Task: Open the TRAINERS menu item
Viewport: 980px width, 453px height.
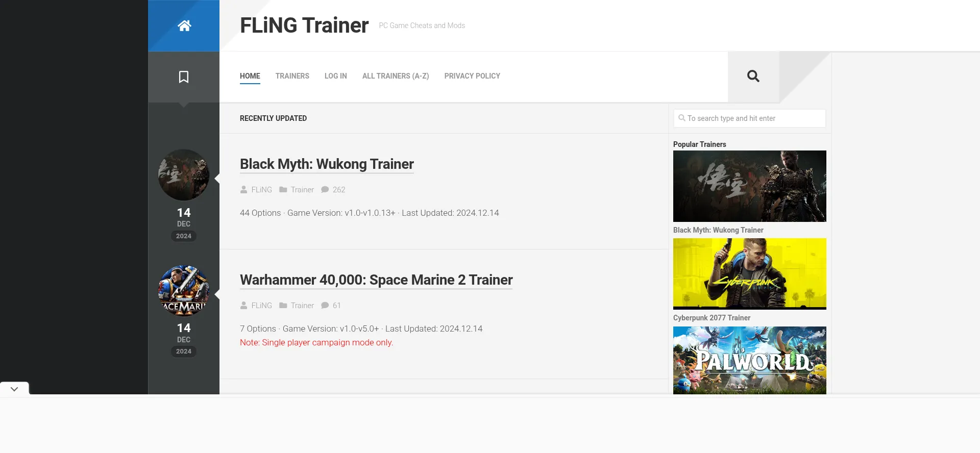Action: (x=292, y=76)
